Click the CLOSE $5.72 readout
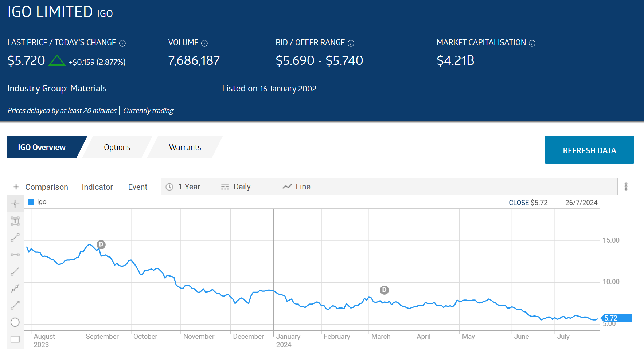The height and width of the screenshot is (349, 644). tap(528, 203)
